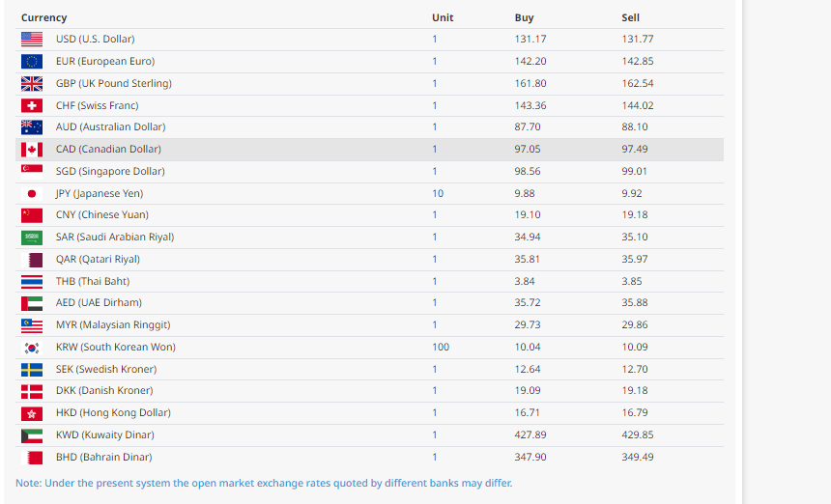The height and width of the screenshot is (504, 831).
Task: Click the U.S. Dollar flag icon
Action: [32, 39]
